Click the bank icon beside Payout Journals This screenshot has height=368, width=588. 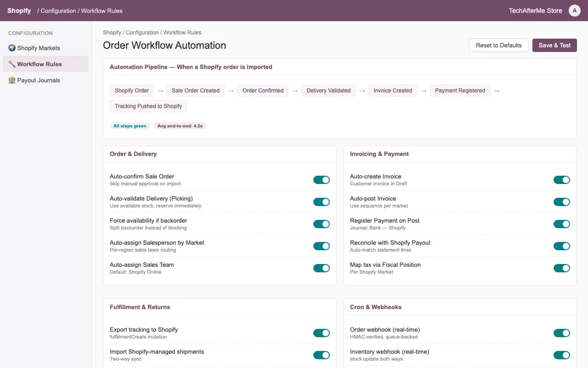click(x=12, y=80)
